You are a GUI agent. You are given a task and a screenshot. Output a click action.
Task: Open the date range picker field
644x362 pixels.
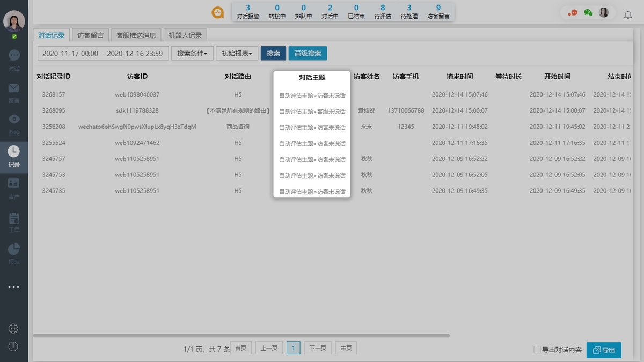102,53
